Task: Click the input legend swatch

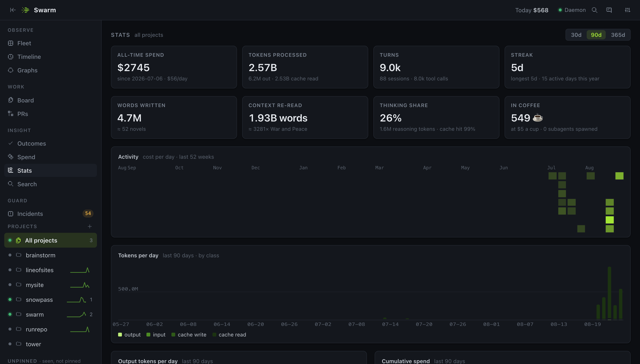Action: [148, 335]
